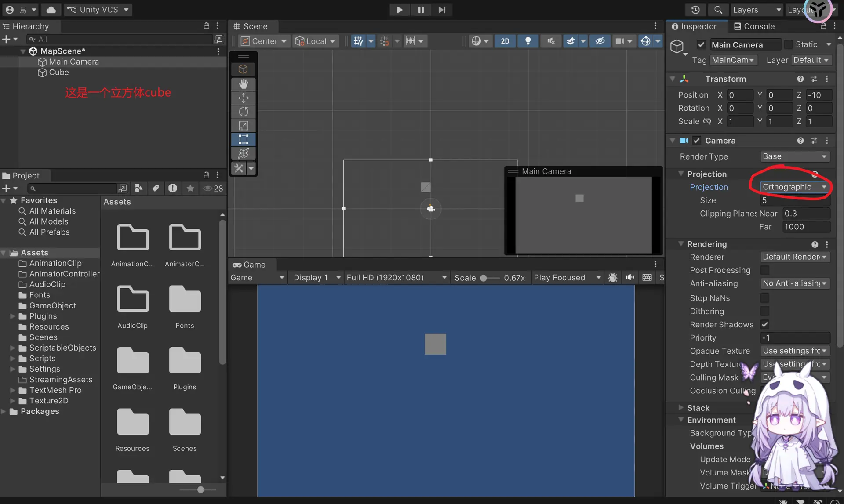Select the Hand (View) tool

click(243, 83)
